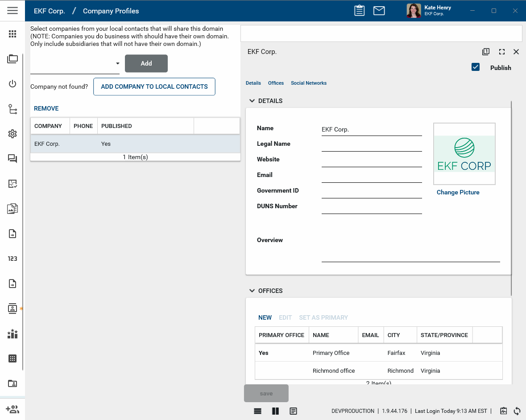Click the refresh sync icon in status bar
526x420 pixels.
pos(518,411)
